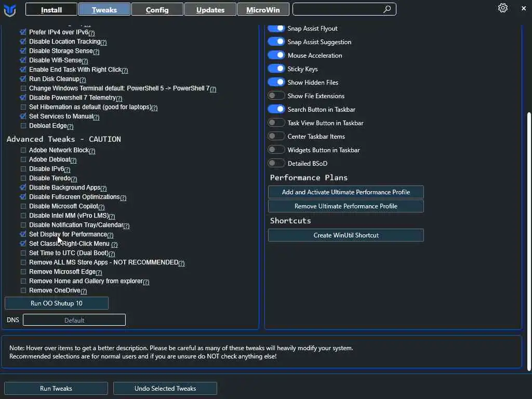
Task: Open help (?) for Remove Microsoft Edge
Action: (x=99, y=273)
